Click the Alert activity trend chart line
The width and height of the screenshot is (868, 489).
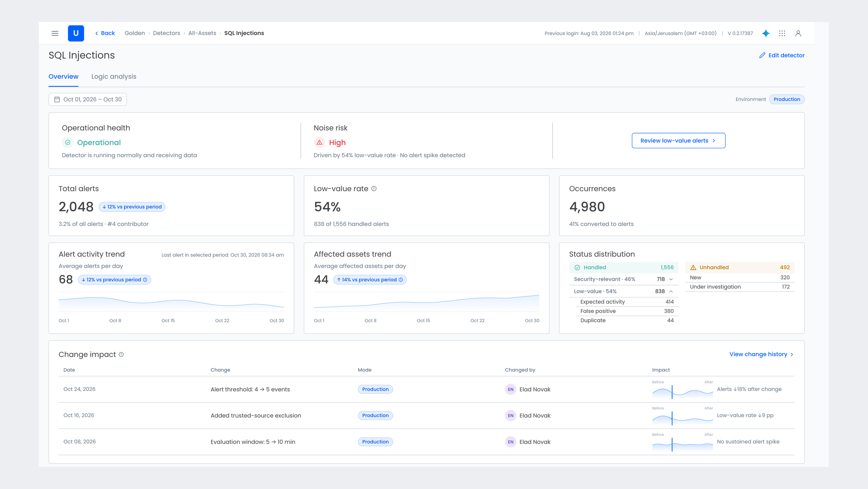coord(171,302)
